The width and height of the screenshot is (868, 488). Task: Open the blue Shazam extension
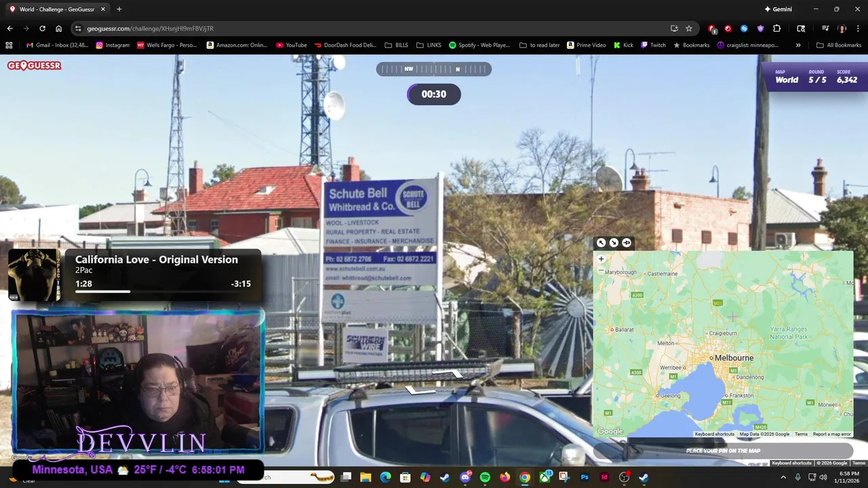pyautogui.click(x=744, y=28)
